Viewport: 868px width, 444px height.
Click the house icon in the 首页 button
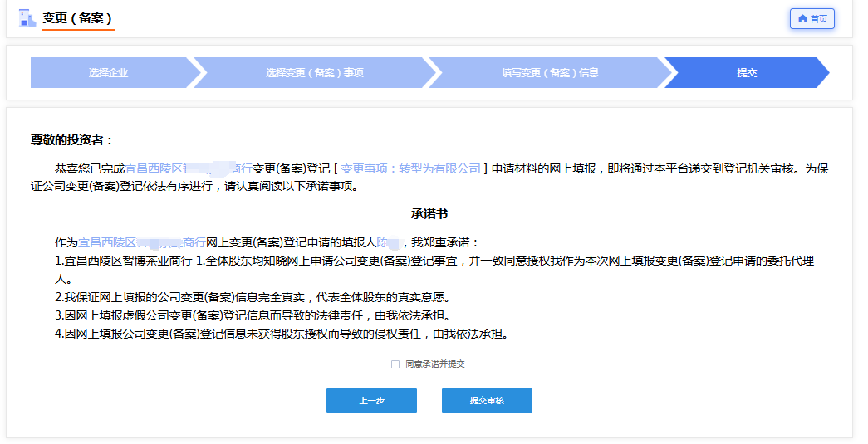pos(802,19)
